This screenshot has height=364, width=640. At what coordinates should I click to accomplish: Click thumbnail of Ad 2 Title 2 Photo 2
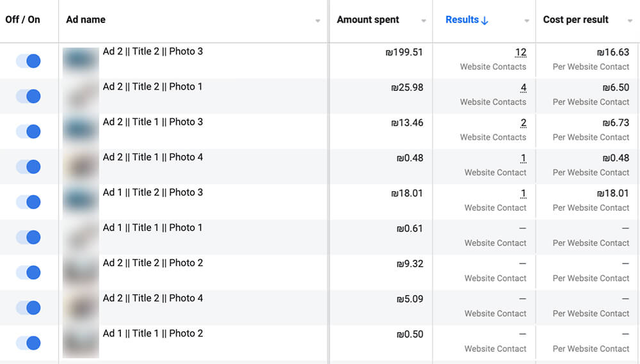pos(81,272)
